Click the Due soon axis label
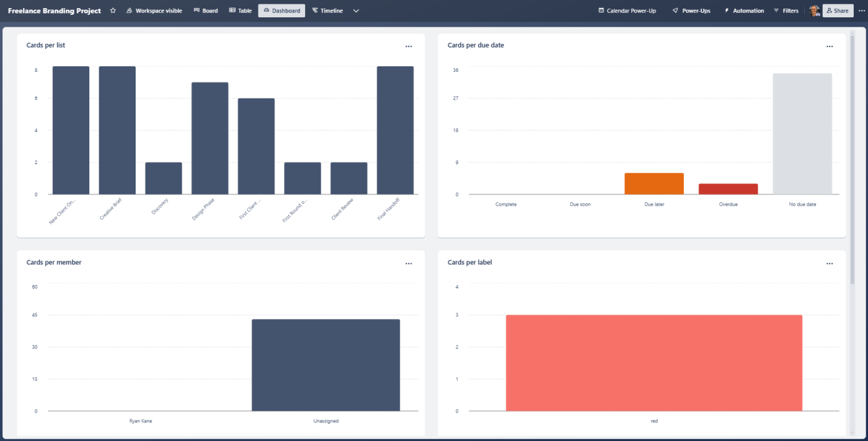Screen dimensions: 868x441 (580, 204)
